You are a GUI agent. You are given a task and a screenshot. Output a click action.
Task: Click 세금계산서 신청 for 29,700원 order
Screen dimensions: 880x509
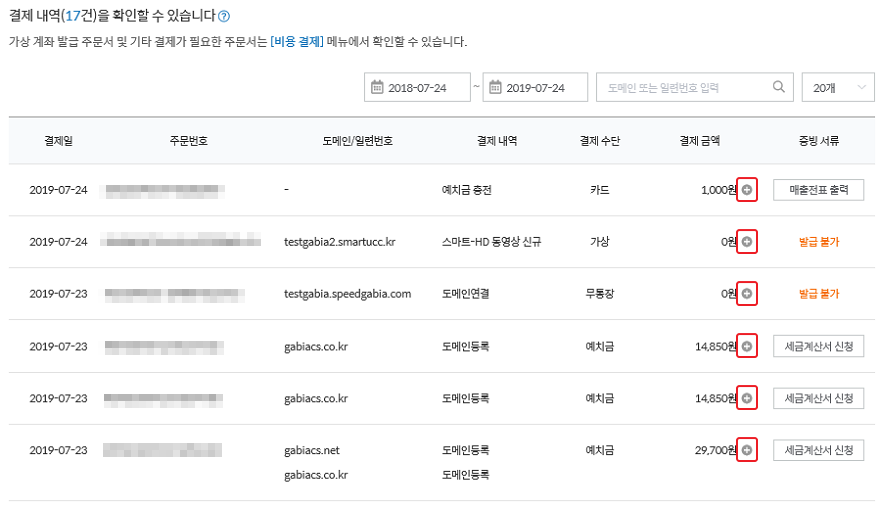click(818, 450)
